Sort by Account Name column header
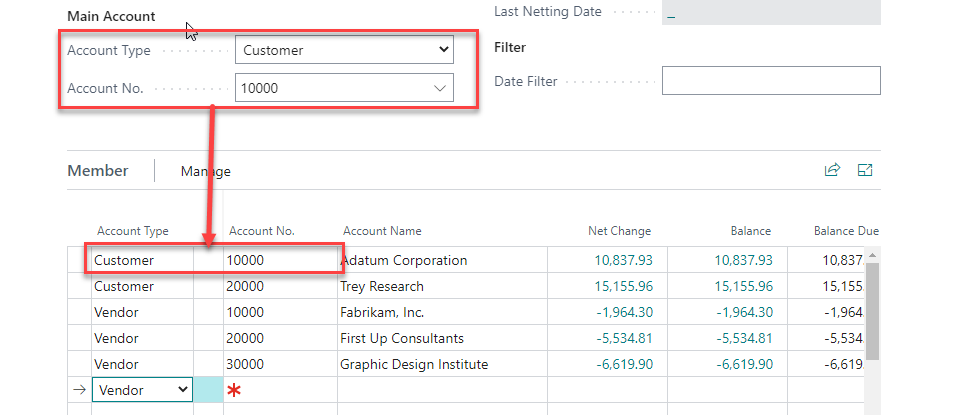This screenshot has height=415, width=957. pos(382,231)
